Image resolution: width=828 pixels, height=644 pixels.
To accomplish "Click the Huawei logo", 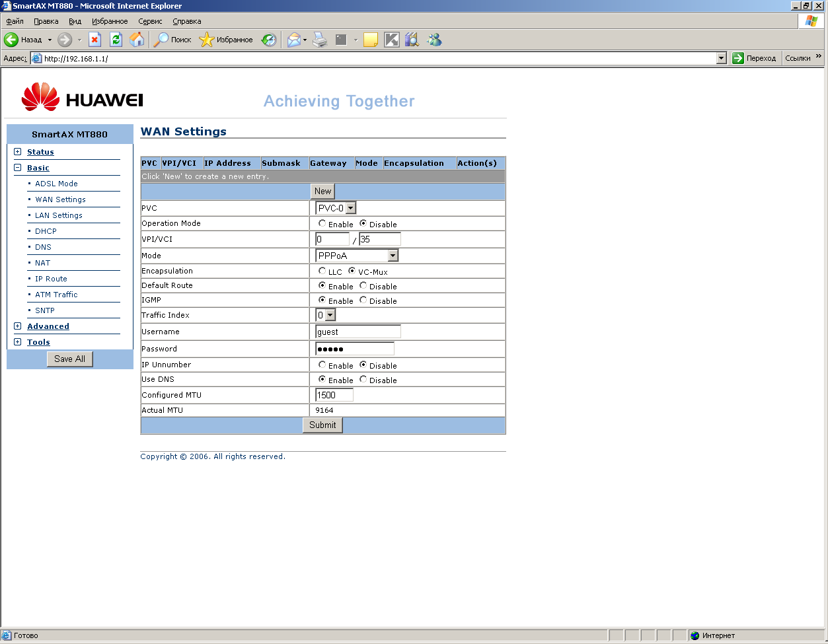I will pyautogui.click(x=82, y=97).
